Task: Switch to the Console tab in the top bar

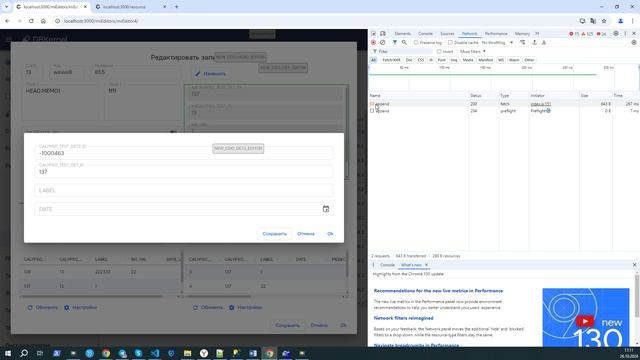Action: click(x=425, y=33)
